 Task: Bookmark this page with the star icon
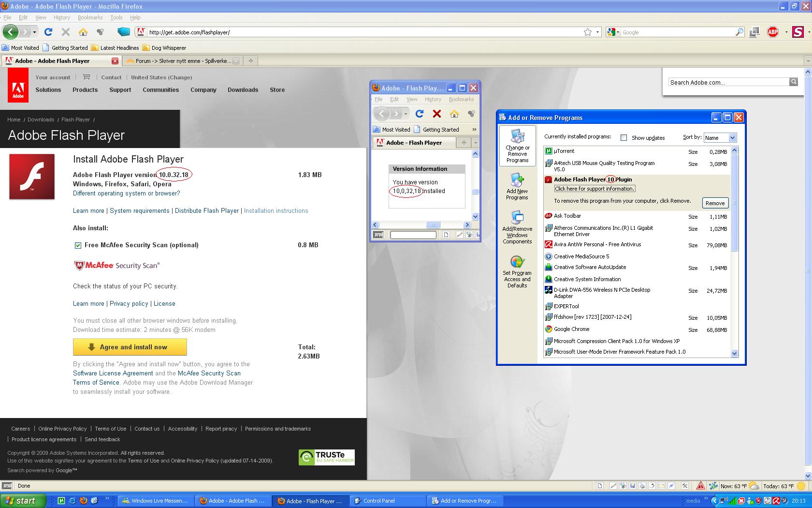point(588,32)
